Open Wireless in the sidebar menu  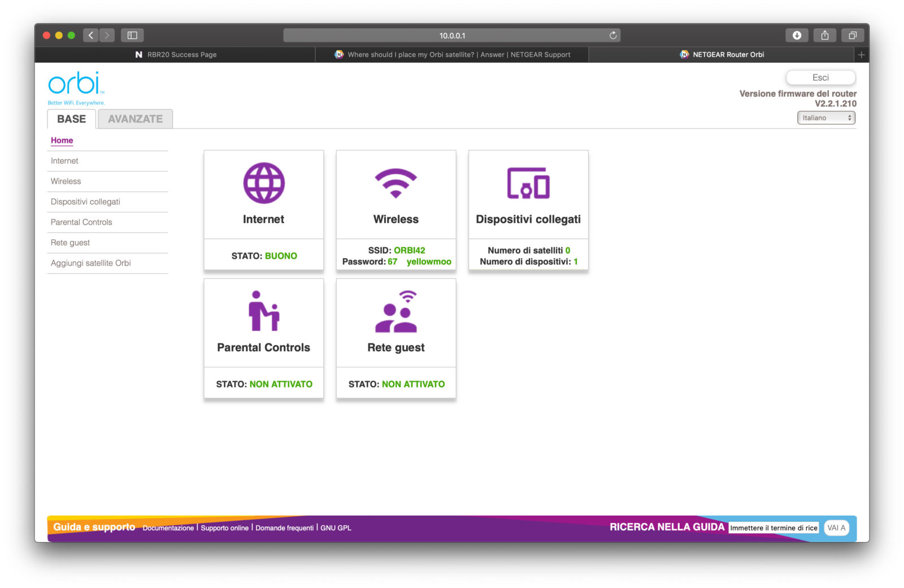pyautogui.click(x=66, y=181)
